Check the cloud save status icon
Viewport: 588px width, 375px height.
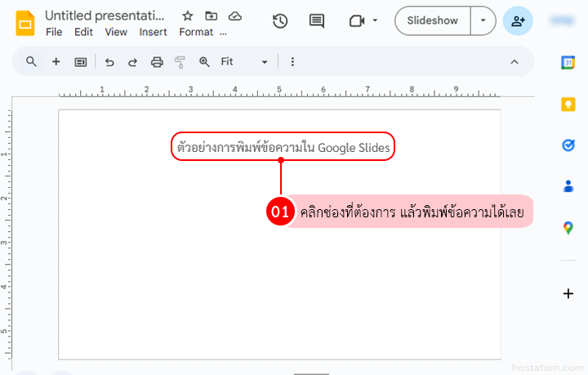click(x=235, y=16)
